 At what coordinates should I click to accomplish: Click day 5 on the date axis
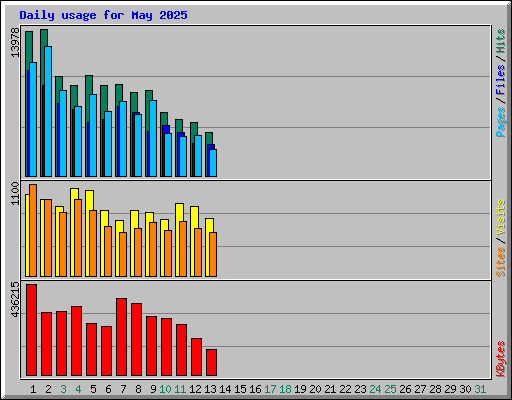click(93, 389)
